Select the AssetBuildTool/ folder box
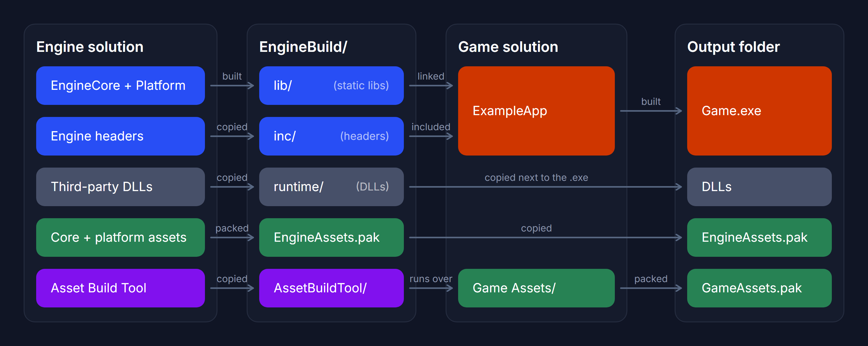Screen dimensions: 868x346 (x=331, y=288)
